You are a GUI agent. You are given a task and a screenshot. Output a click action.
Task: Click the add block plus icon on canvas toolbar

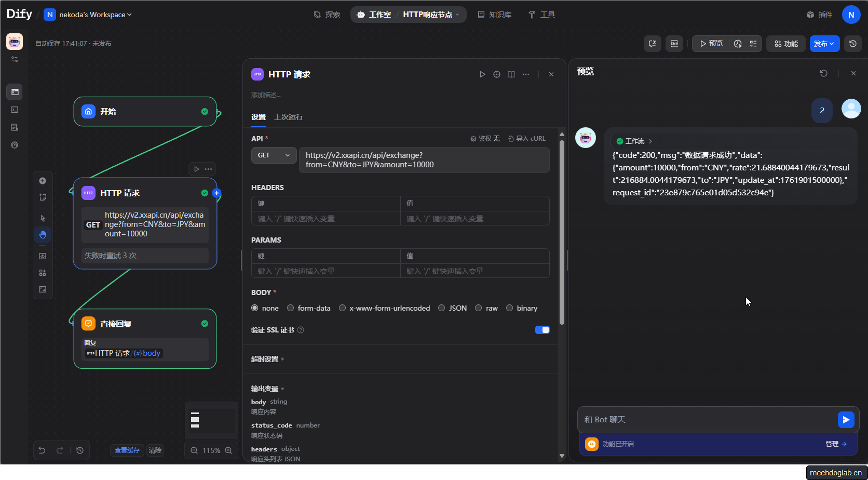pos(43,180)
